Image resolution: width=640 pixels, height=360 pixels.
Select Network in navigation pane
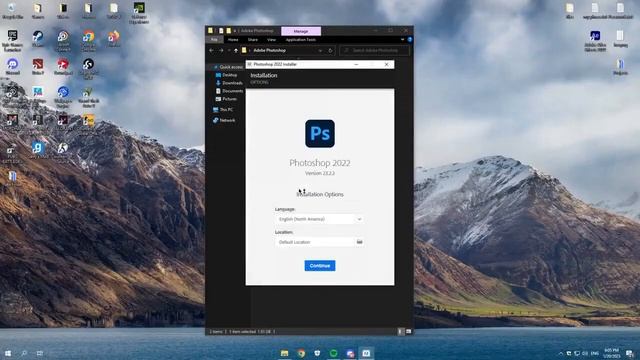click(224, 120)
